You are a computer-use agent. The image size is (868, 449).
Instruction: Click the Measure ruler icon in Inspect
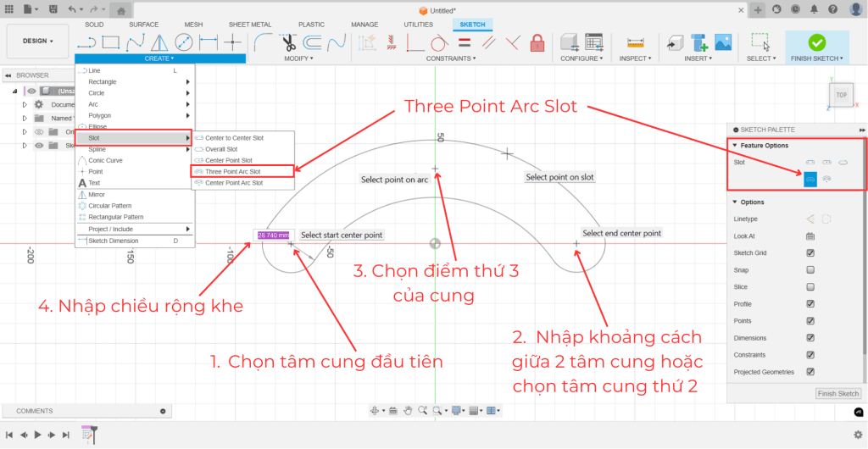coord(634,42)
